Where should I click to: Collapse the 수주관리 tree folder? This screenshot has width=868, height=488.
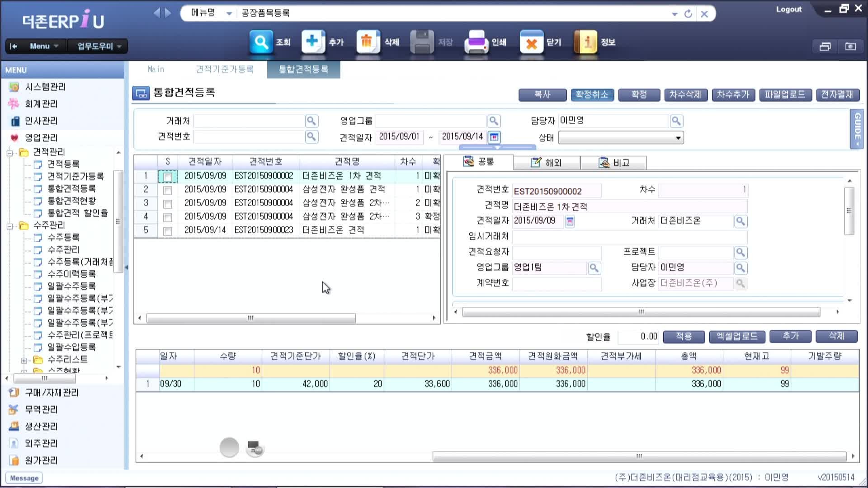click(10, 226)
